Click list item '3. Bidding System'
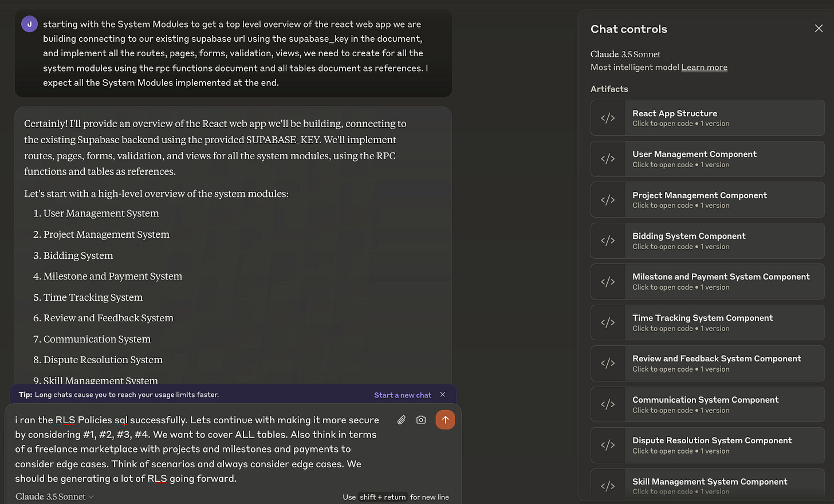834x504 pixels. pyautogui.click(x=73, y=255)
